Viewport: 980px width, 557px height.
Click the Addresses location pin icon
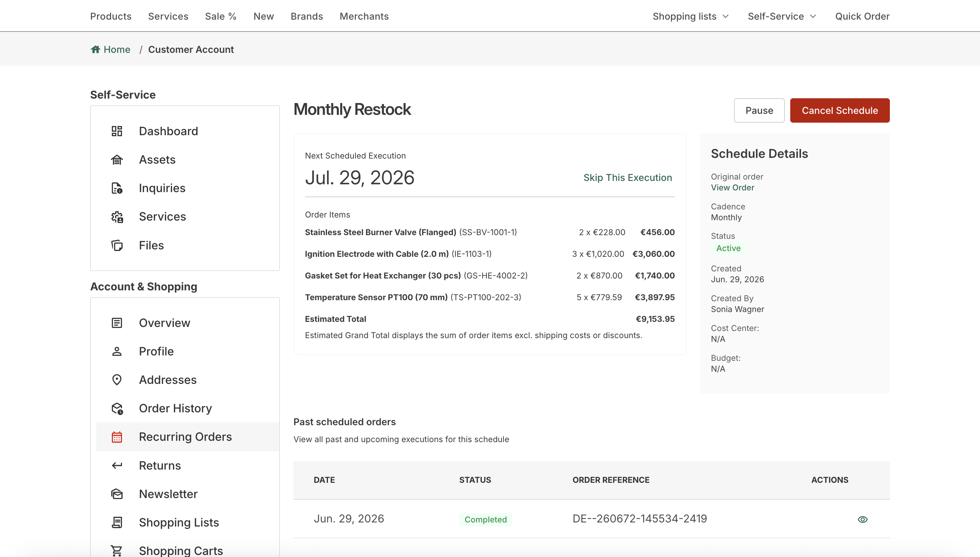[x=117, y=380]
